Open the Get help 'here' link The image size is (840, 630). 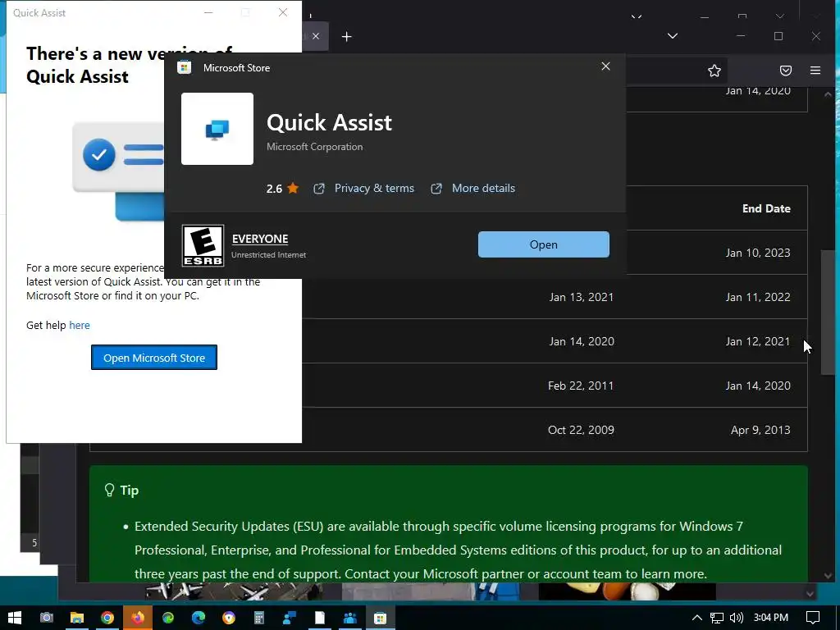click(x=80, y=325)
